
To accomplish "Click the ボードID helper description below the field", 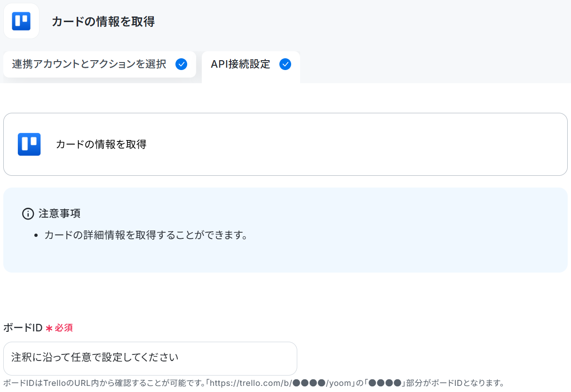I will [x=254, y=383].
